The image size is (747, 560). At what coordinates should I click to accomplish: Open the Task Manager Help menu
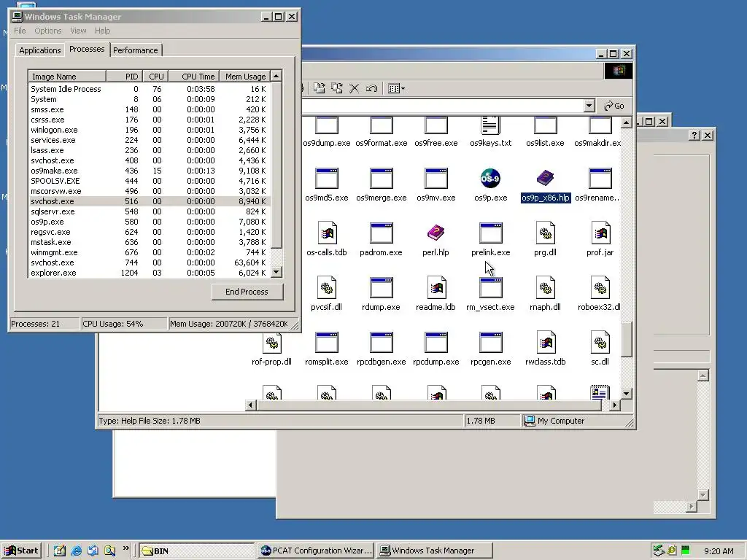coord(102,31)
